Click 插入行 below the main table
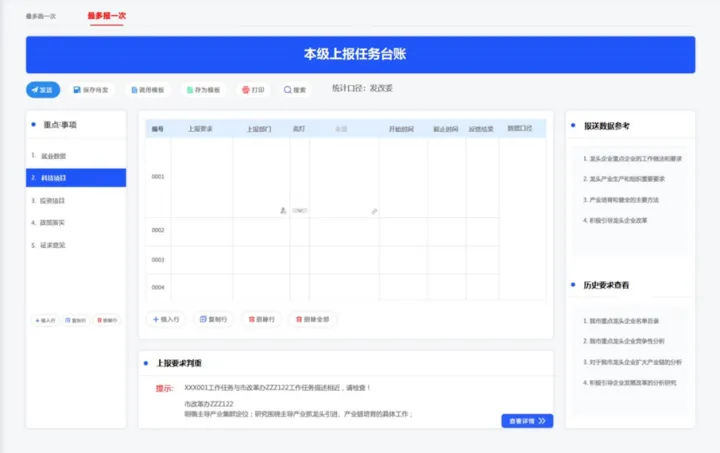 pos(166,319)
